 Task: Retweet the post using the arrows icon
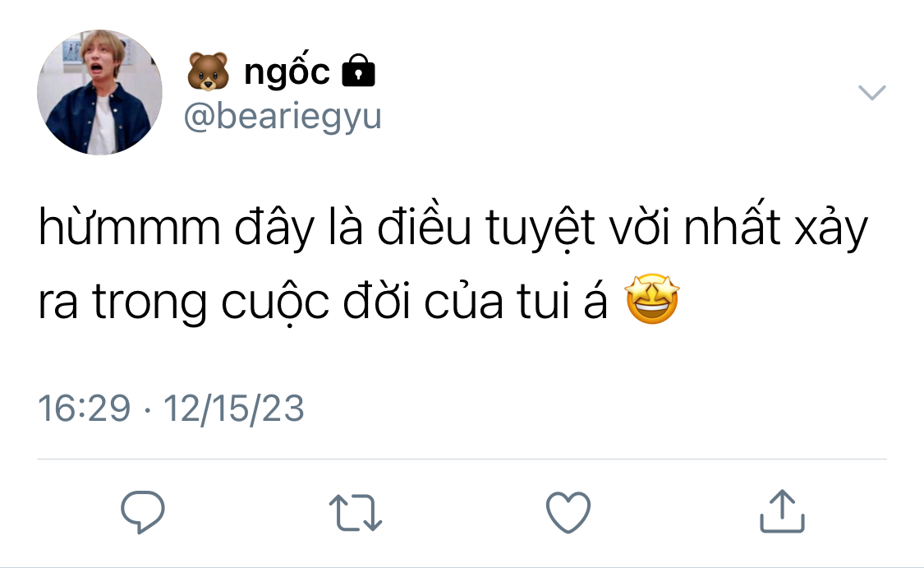pos(356,512)
